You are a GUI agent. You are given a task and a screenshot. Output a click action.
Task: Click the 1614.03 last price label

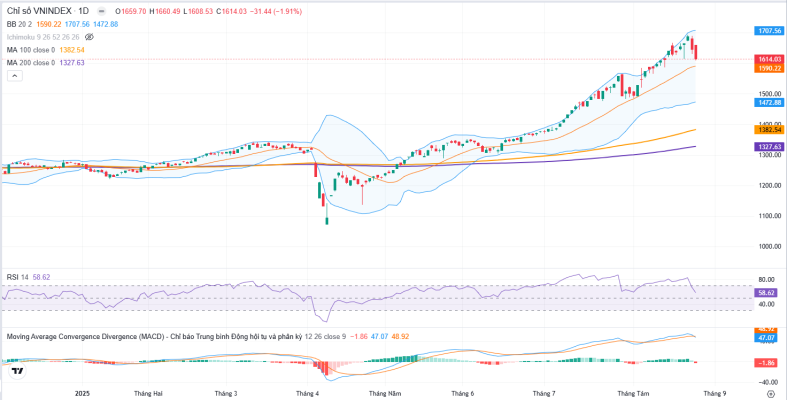770,59
